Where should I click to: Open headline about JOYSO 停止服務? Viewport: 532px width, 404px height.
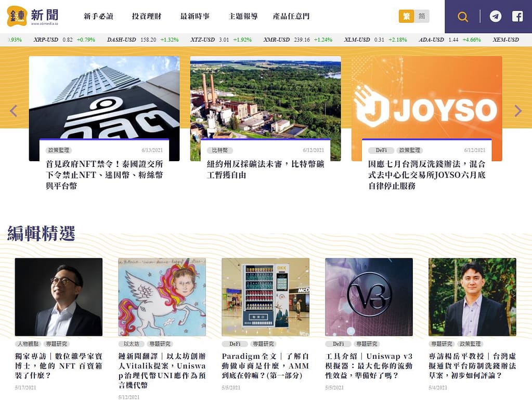pyautogui.click(x=427, y=175)
